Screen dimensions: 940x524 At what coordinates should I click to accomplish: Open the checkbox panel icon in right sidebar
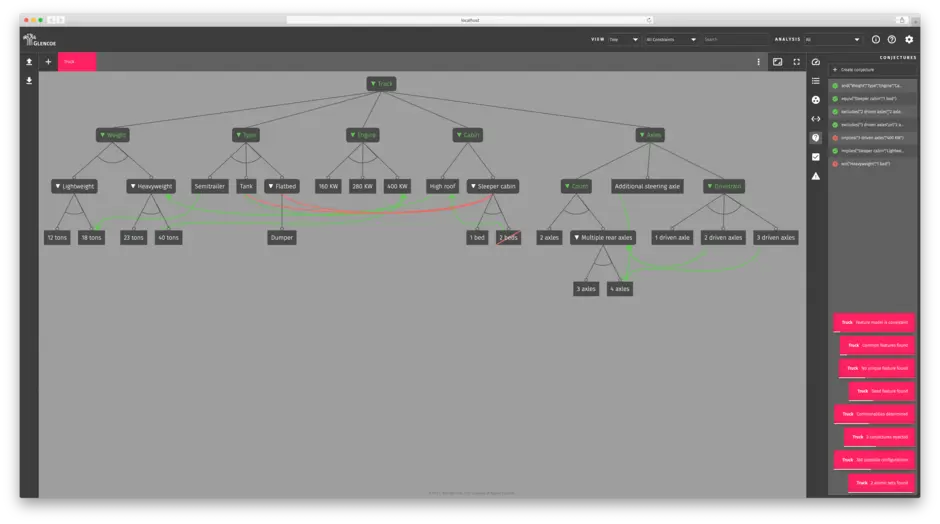pyautogui.click(x=816, y=157)
